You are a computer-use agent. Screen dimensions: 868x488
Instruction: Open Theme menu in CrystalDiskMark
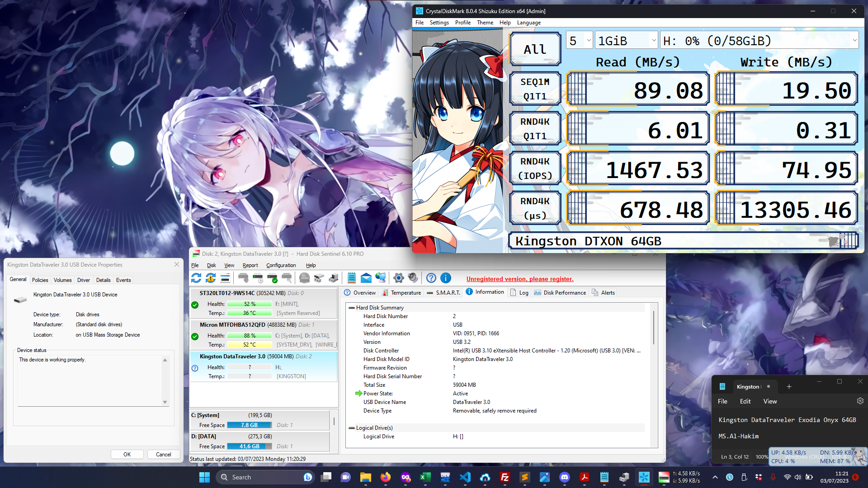point(485,23)
